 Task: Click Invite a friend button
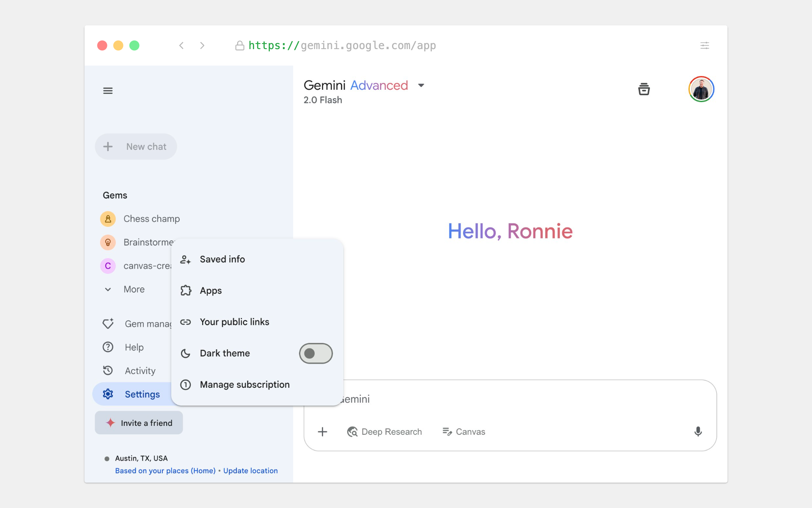pyautogui.click(x=139, y=423)
